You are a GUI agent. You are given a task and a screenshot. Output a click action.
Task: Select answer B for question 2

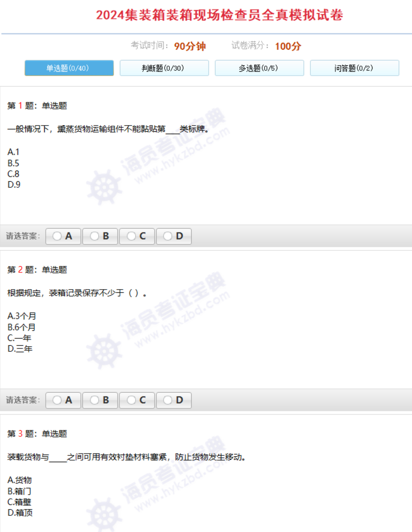point(100,400)
